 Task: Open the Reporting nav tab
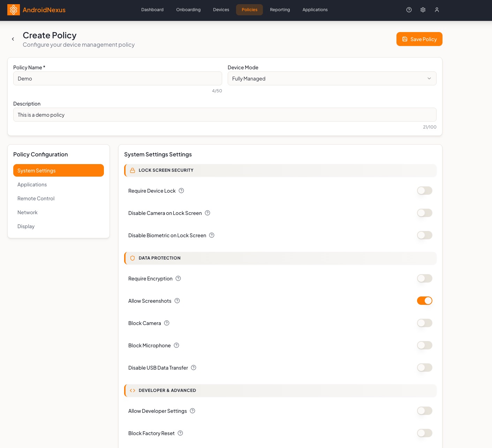pos(280,10)
